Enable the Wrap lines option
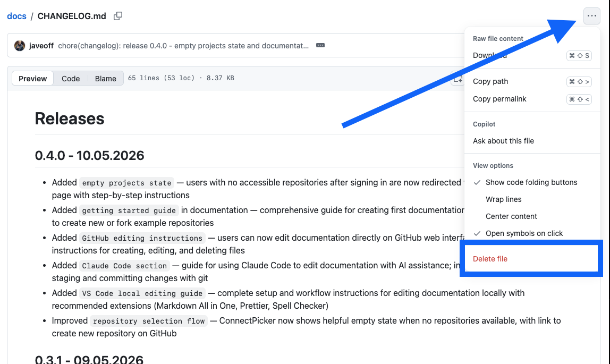 click(532, 199)
